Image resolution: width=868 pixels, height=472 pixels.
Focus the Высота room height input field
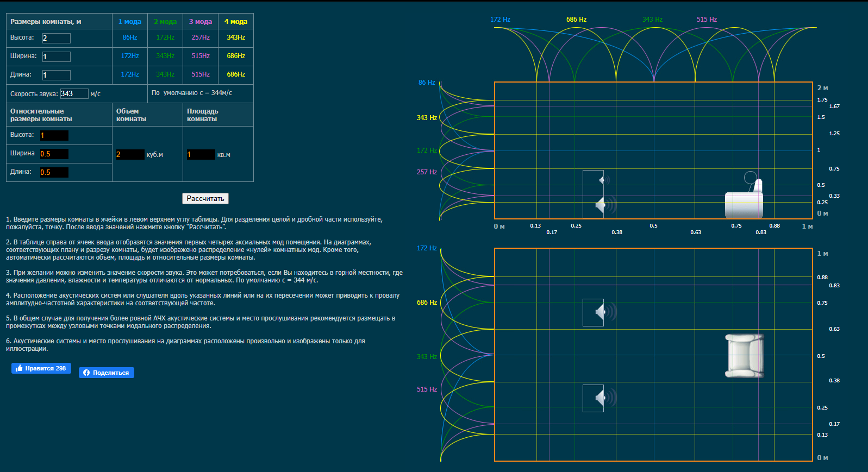point(57,38)
